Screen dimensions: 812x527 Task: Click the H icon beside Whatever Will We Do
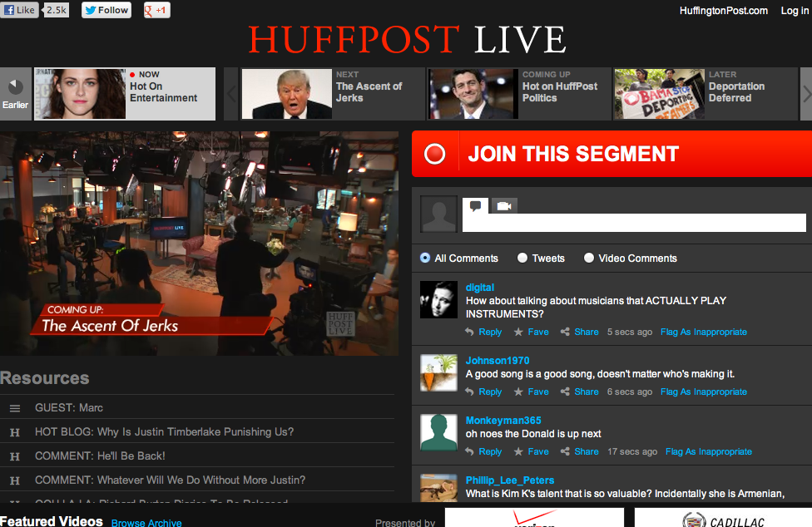(x=15, y=481)
